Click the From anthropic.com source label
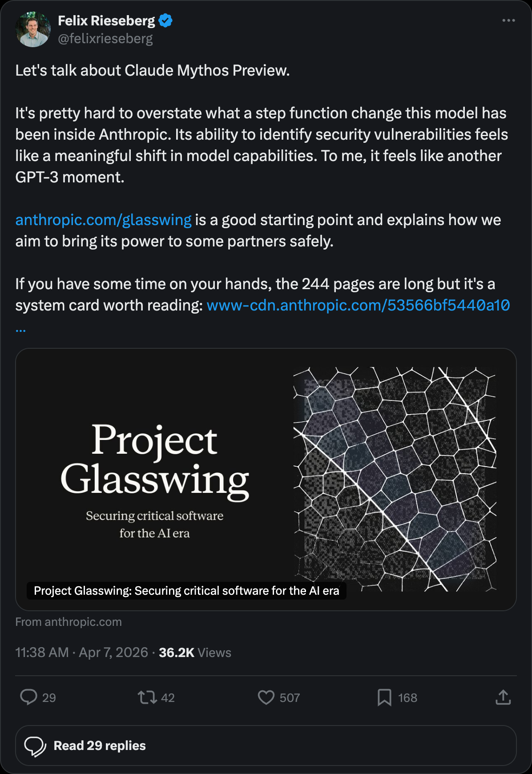 coord(69,622)
